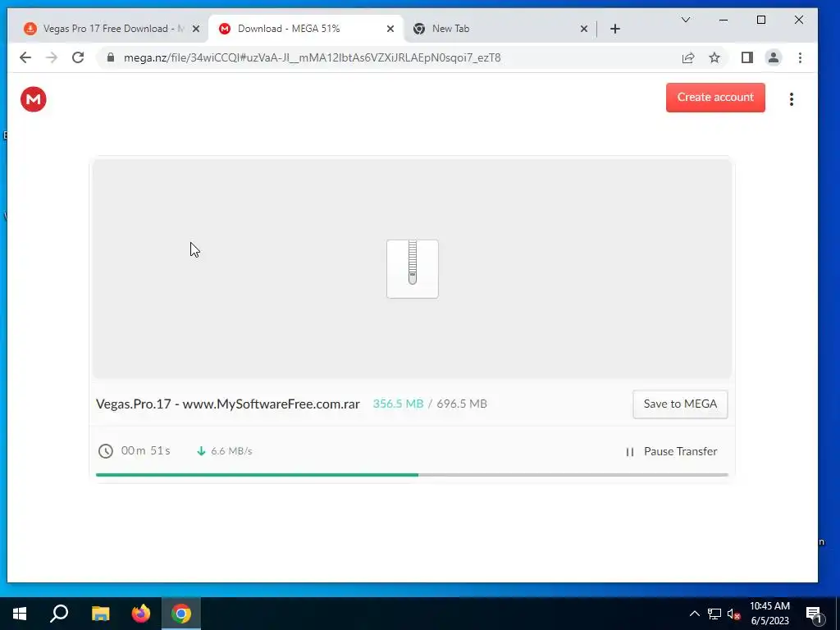Click the muted volume tray icon

click(x=734, y=614)
